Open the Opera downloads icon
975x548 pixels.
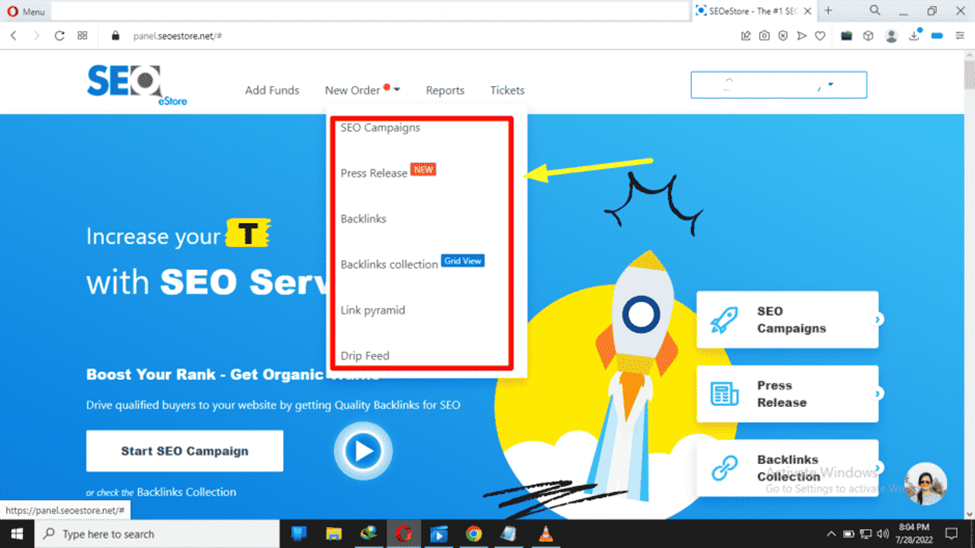(x=914, y=36)
